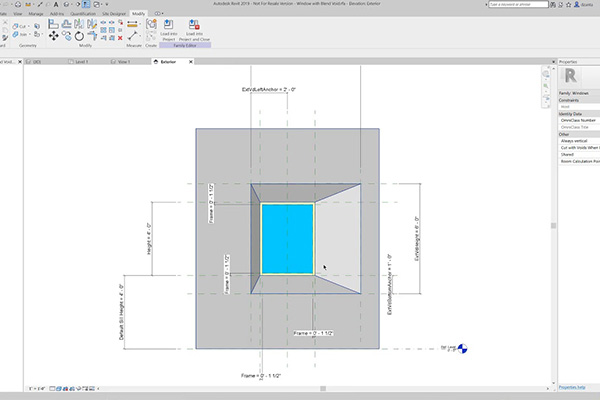
Task: Click the Ref. Level elevation marker symbol
Action: 462,349
